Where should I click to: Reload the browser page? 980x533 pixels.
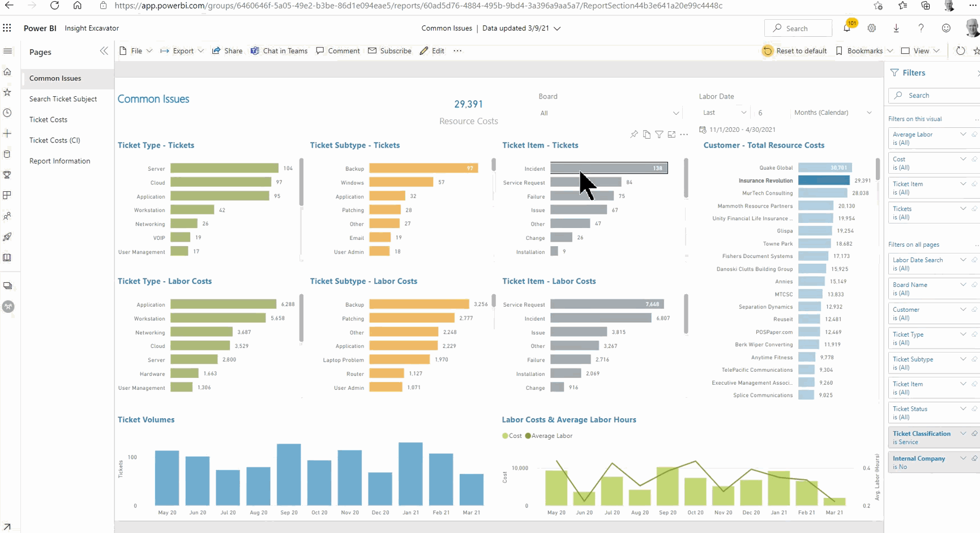[x=54, y=6]
